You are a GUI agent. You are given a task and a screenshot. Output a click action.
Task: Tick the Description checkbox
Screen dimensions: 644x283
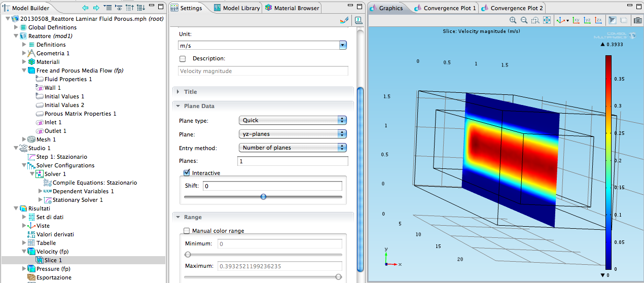pos(183,59)
